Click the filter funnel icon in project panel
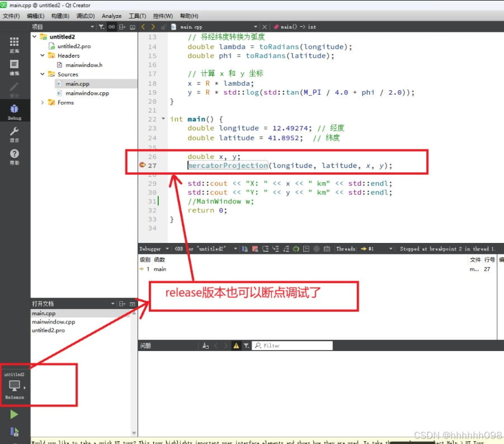 pyautogui.click(x=101, y=27)
